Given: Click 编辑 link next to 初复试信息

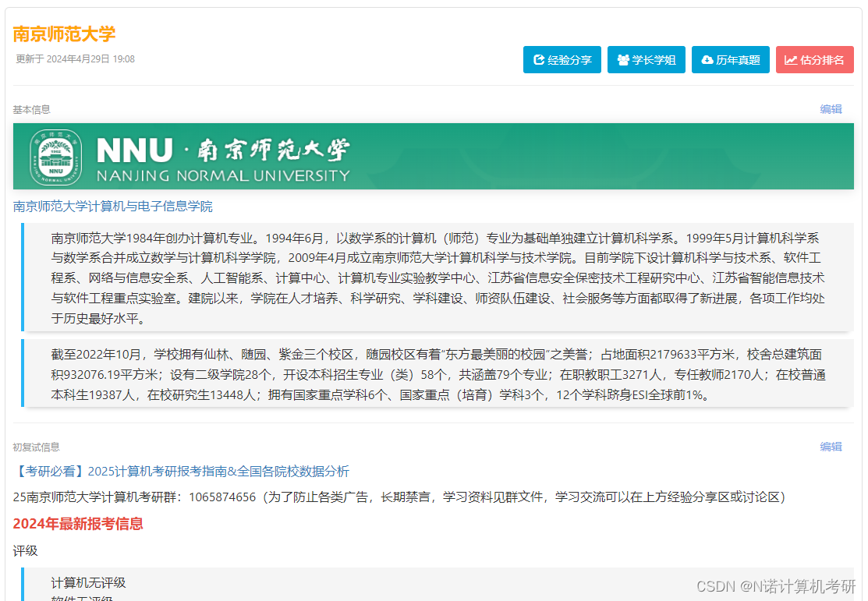Looking at the screenshot, I should 831,447.
